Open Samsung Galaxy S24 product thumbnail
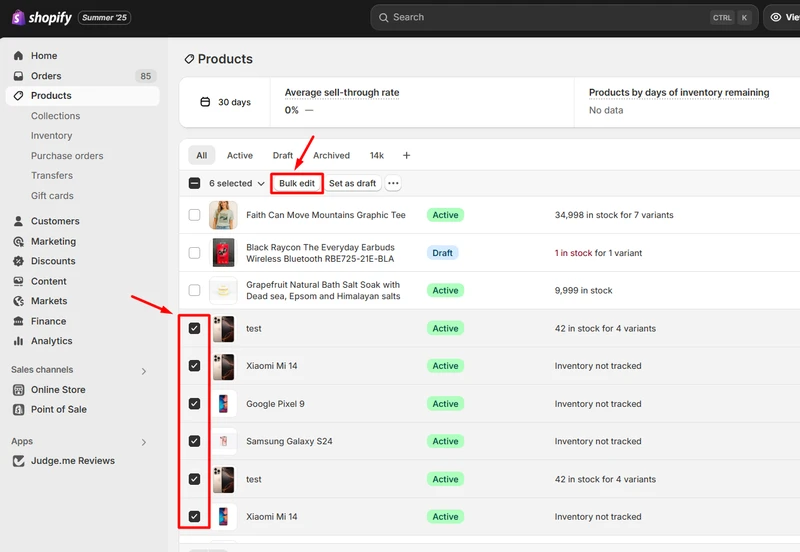This screenshot has height=552, width=800. [x=223, y=441]
